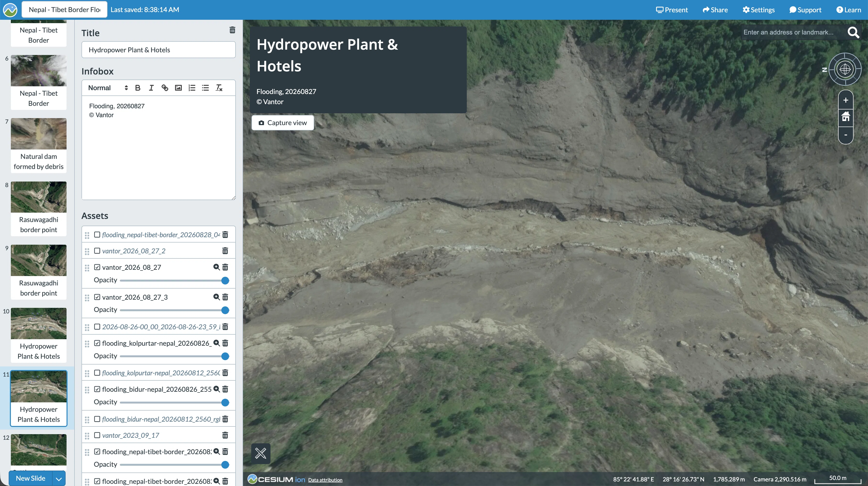Open the measurement tools icon on the map
This screenshot has height=486, width=868.
[x=260, y=453]
